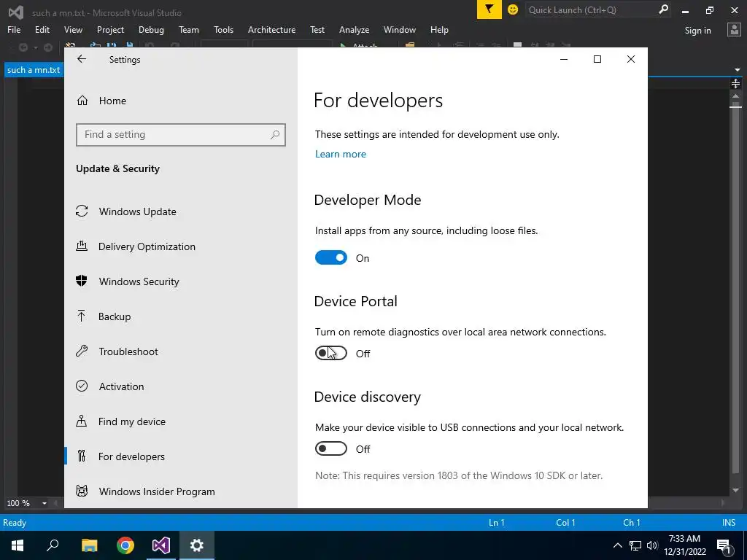Select the such a mn.txt tab

coord(34,70)
